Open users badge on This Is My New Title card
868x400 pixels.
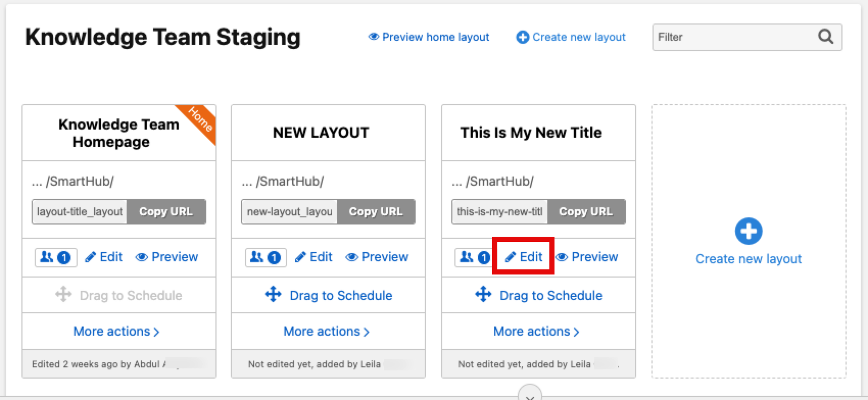click(x=474, y=257)
